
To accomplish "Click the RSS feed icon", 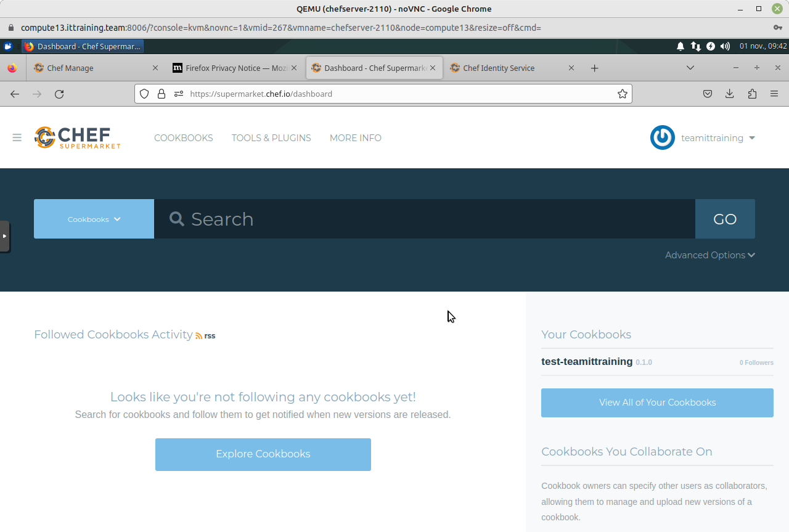I will (x=198, y=336).
